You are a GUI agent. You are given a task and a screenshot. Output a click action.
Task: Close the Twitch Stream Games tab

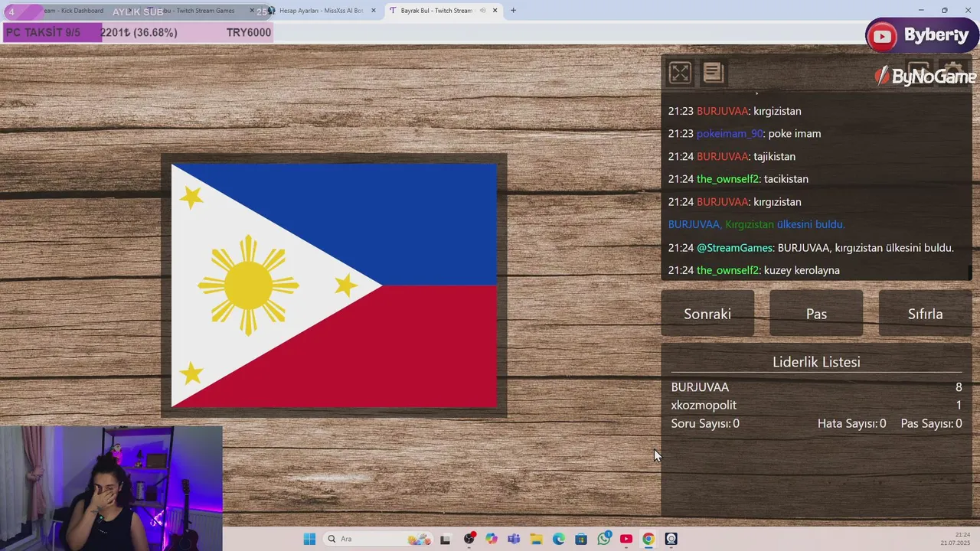(252, 11)
